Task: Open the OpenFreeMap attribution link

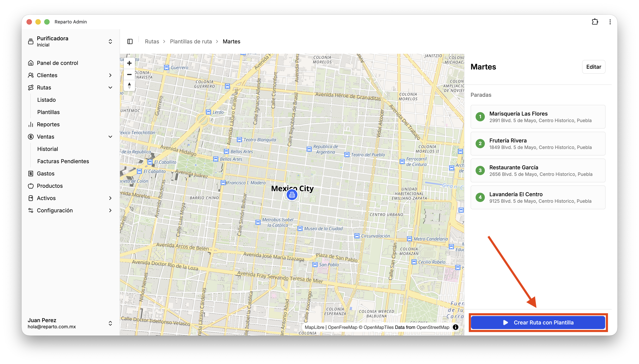Action: (342, 327)
